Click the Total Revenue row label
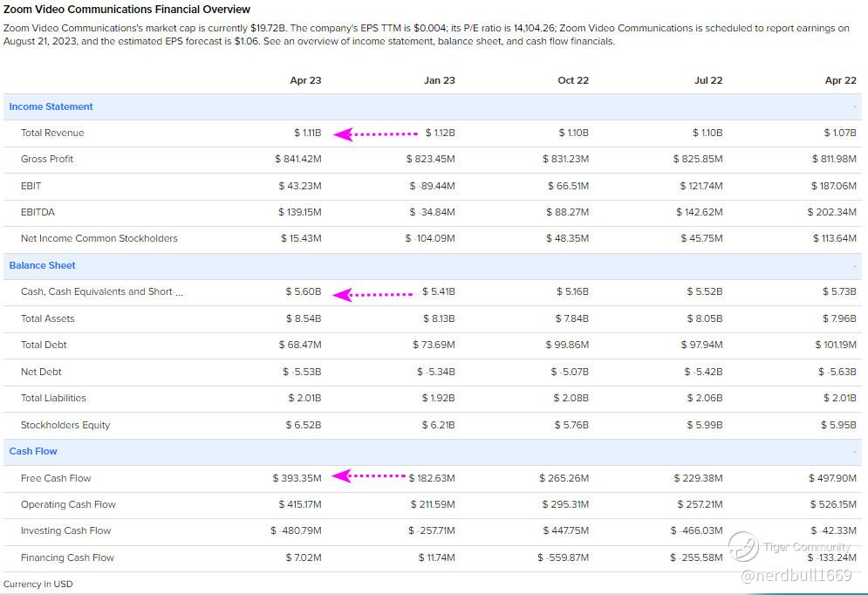The height and width of the screenshot is (595, 868). [x=52, y=133]
